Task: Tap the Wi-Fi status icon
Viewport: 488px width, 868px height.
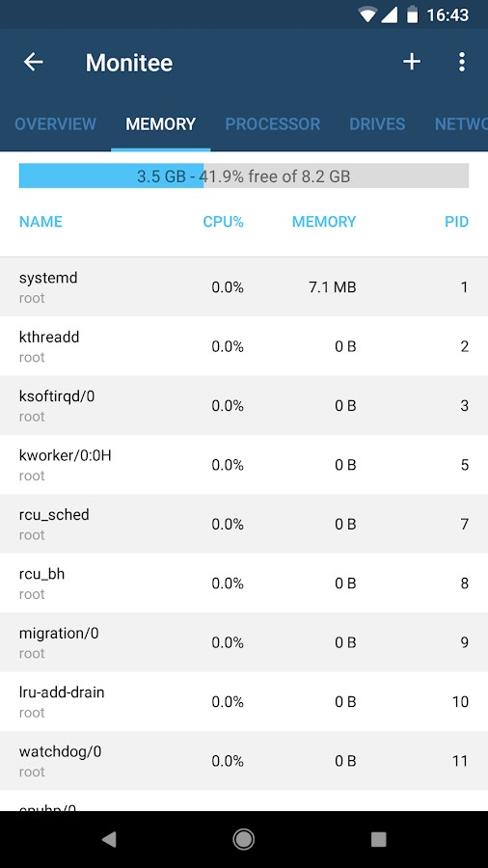Action: click(x=367, y=14)
